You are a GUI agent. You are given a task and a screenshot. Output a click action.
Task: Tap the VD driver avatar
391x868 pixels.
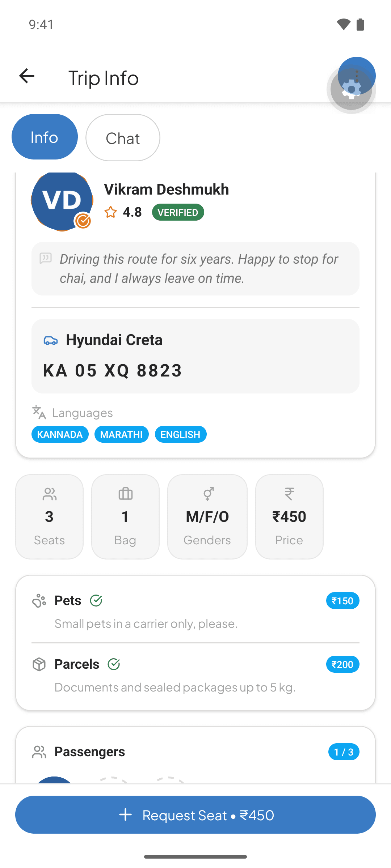(x=62, y=201)
